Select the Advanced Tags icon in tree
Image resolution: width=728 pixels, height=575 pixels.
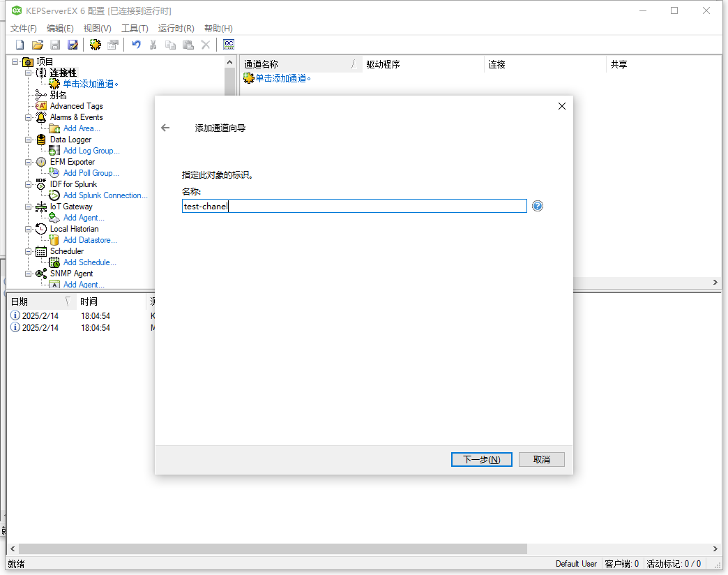pyautogui.click(x=41, y=106)
